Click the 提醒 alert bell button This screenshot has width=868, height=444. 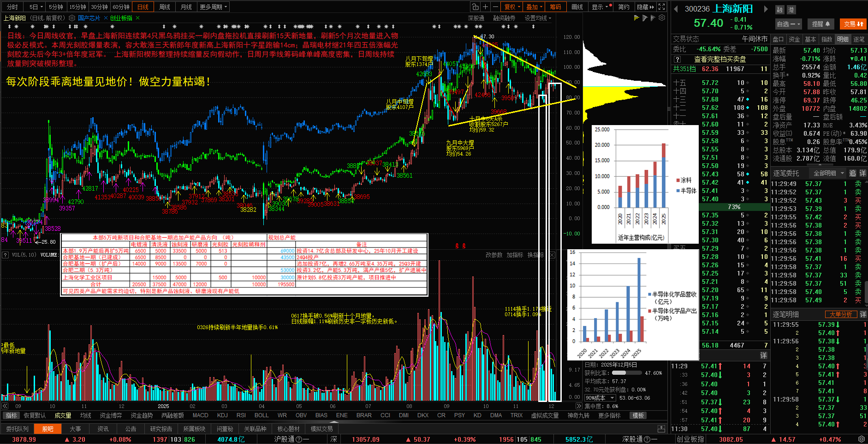pyautogui.click(x=820, y=24)
